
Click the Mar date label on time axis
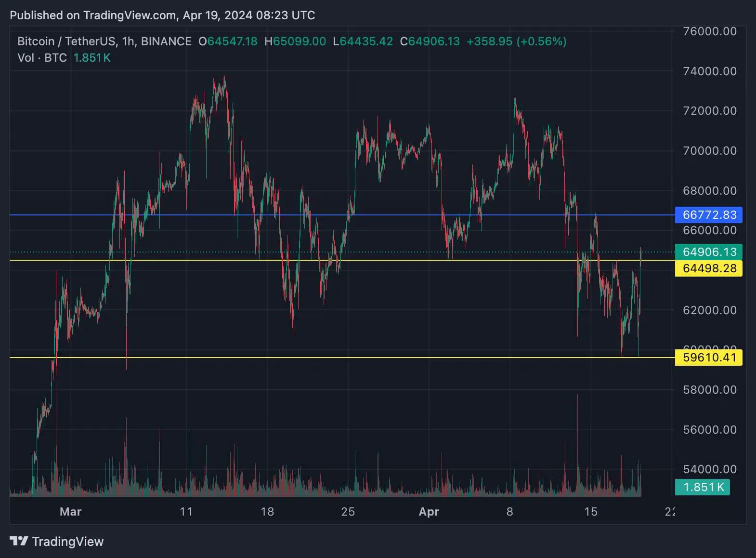70,512
